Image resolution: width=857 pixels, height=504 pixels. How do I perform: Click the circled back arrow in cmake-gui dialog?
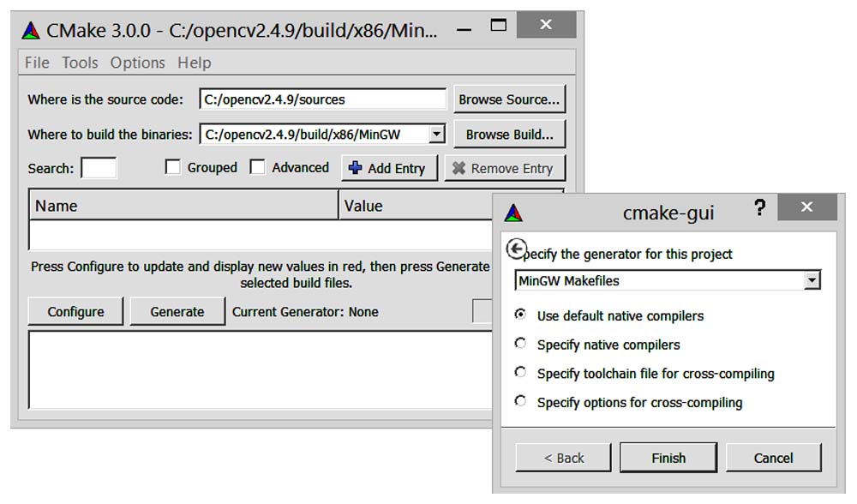tap(516, 249)
